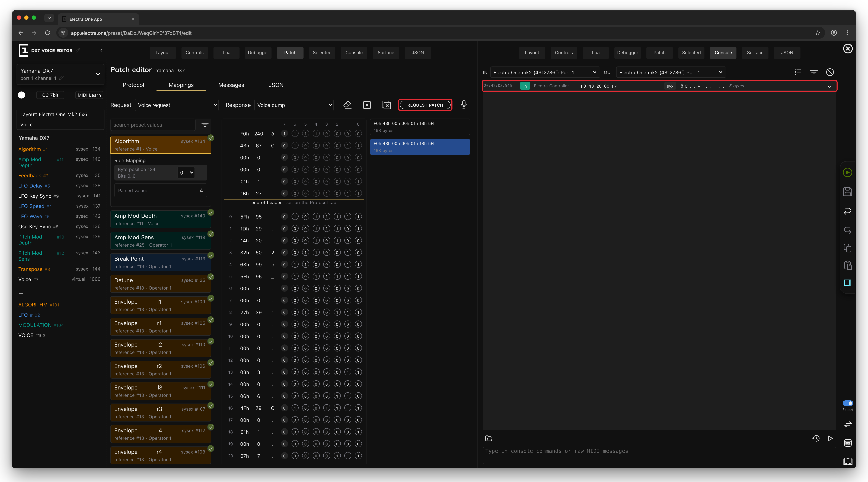
Task: Click the green play icon in right toolbar
Action: [847, 173]
